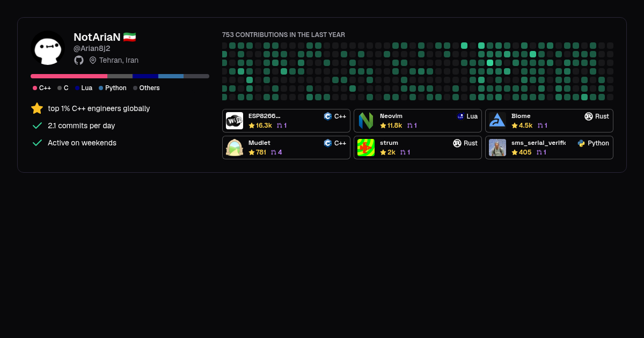Image resolution: width=644 pixels, height=338 pixels.
Task: Open the Biome repository title
Action: click(521, 116)
